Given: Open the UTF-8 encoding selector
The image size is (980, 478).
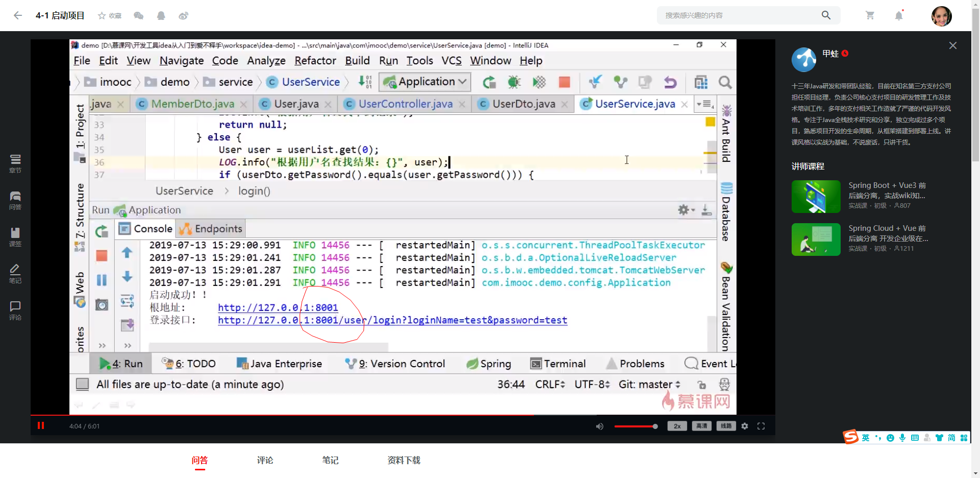Looking at the screenshot, I should 592,385.
